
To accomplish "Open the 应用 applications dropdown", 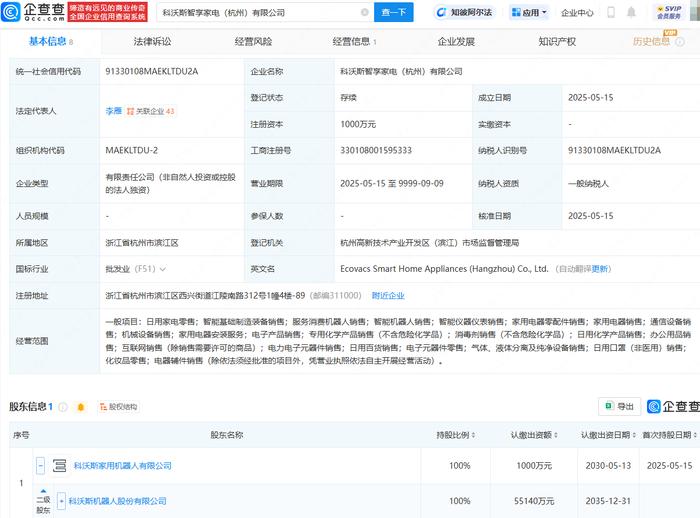I will coord(529,13).
